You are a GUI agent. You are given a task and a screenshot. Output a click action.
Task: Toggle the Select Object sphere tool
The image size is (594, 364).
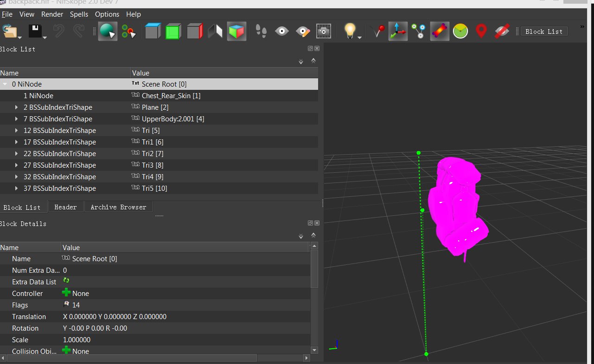pos(108,31)
